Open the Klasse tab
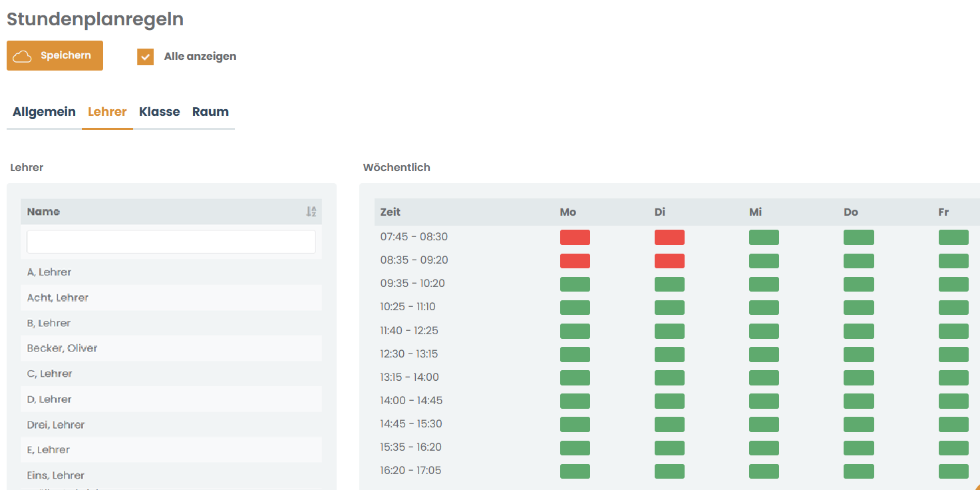 tap(160, 112)
